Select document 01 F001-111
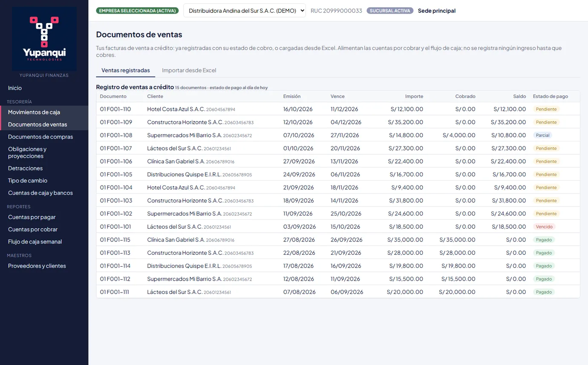This screenshot has height=365, width=588. pyautogui.click(x=115, y=292)
